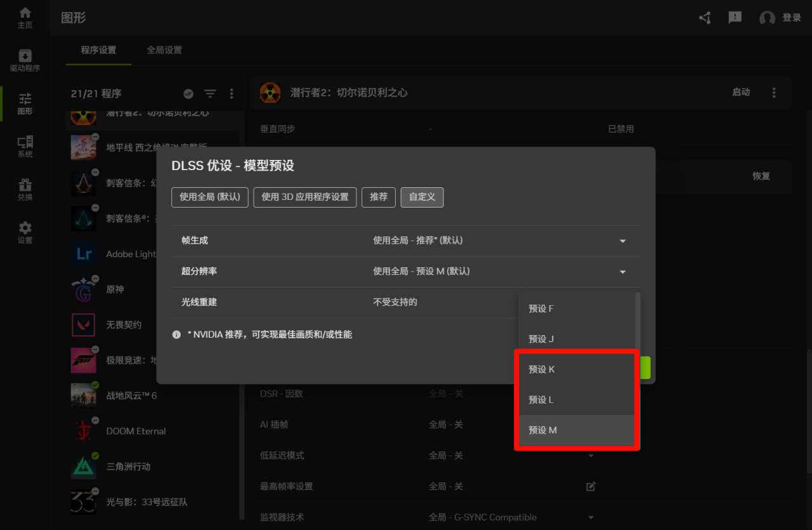Click the 推荐 preset button
This screenshot has width=812, height=530.
379,197
